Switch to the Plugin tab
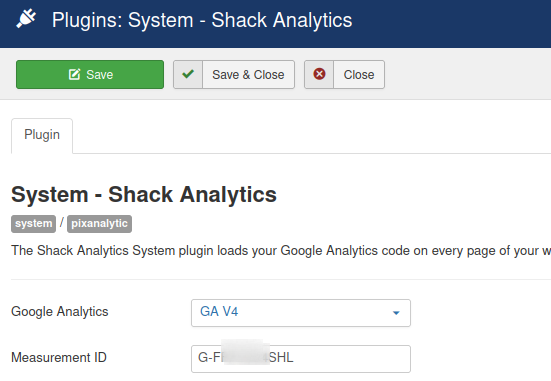 point(42,135)
